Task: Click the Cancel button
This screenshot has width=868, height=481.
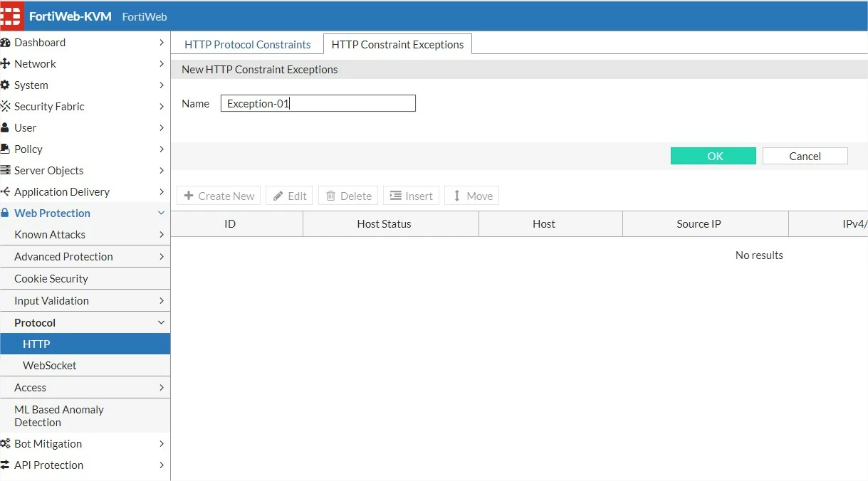Action: [x=805, y=157]
